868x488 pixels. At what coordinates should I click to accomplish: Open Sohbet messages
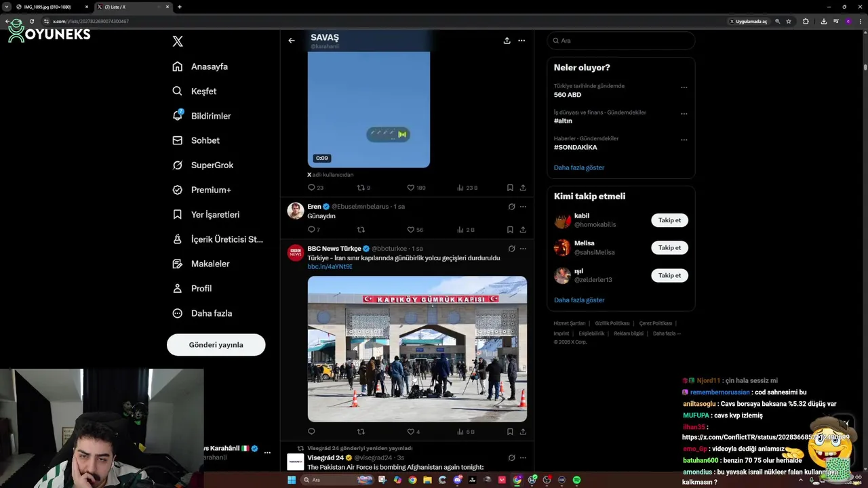coord(196,140)
